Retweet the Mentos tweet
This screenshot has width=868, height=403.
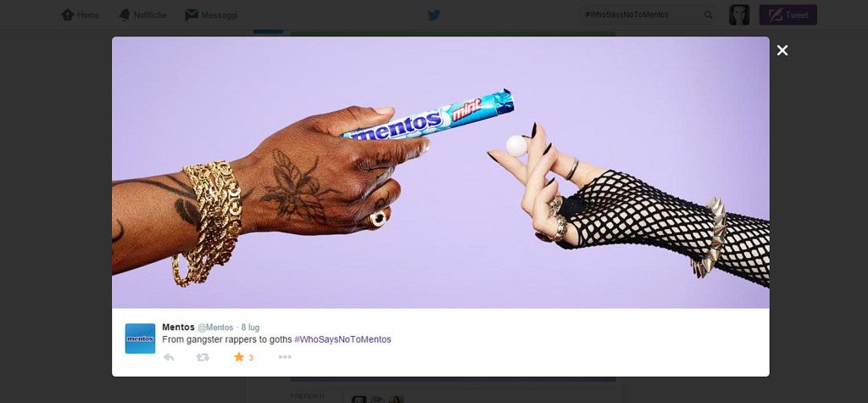click(203, 357)
